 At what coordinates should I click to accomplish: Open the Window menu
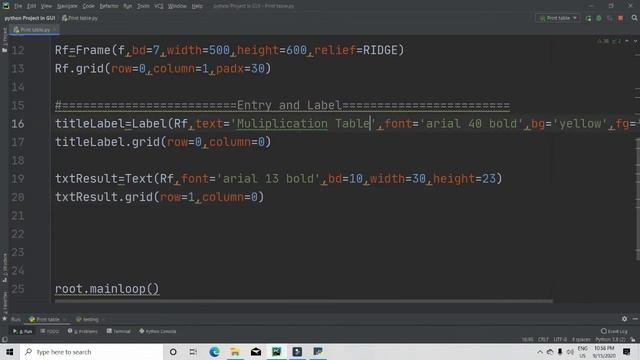pyautogui.click(x=177, y=6)
